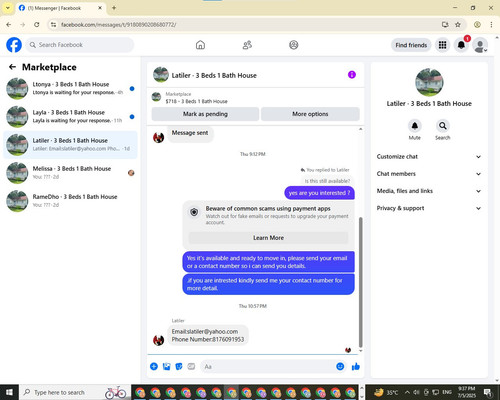Open the account profile avatar menu
The image size is (500, 400).
point(480,45)
